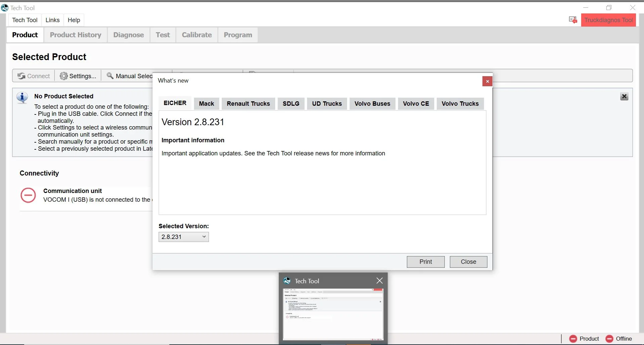Open the Program tab
The height and width of the screenshot is (345, 644).
(238, 35)
